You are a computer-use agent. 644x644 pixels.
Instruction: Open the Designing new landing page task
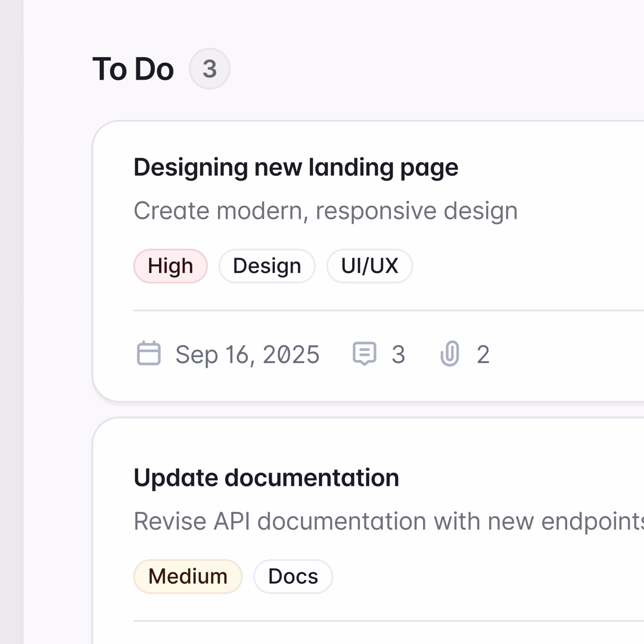(296, 167)
